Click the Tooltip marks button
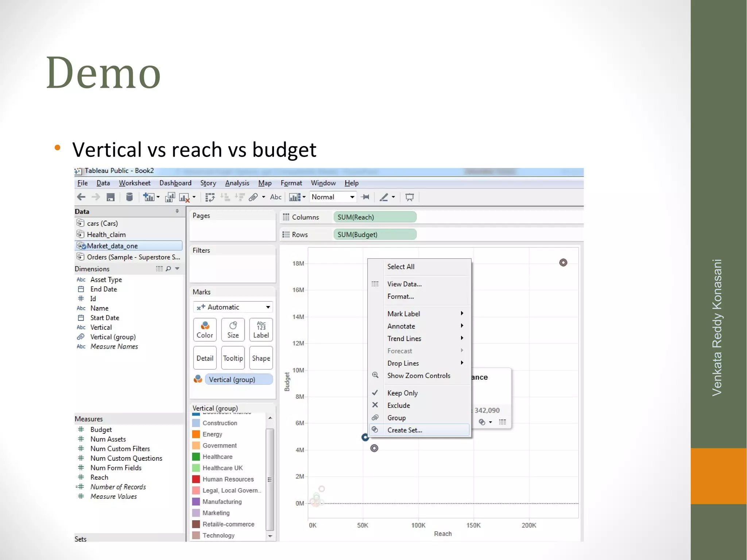 pos(233,358)
